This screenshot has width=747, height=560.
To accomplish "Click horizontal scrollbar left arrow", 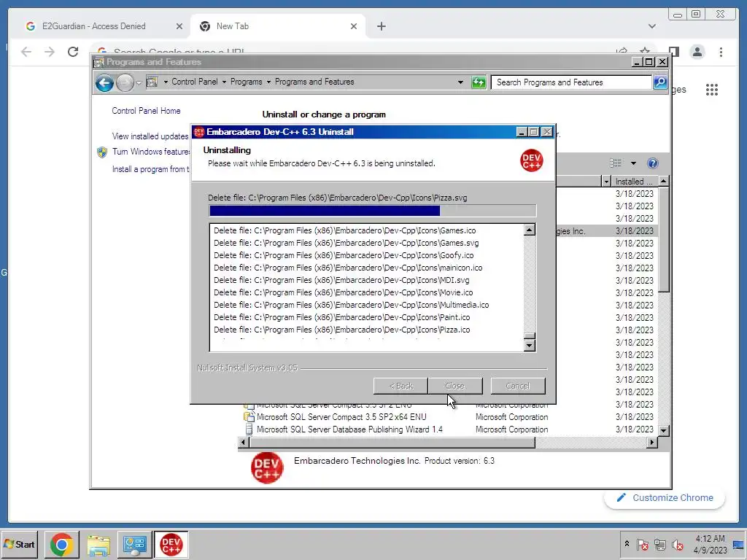I will [243, 443].
